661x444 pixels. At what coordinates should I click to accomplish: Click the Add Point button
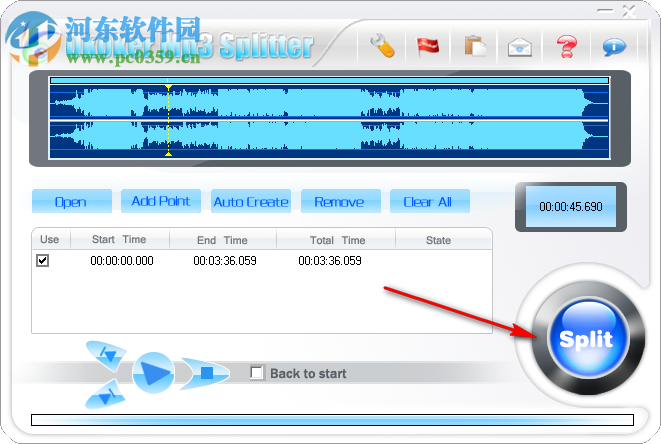point(161,201)
